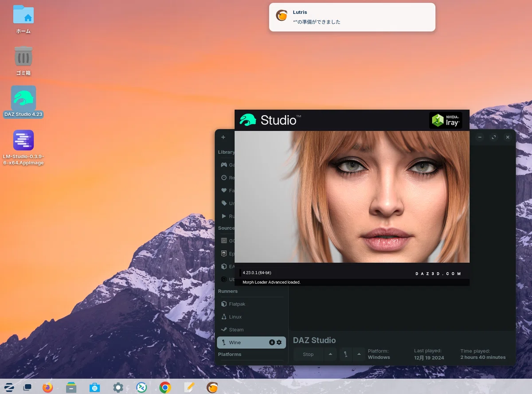Select the Games controller icon in Lutris sidebar
This screenshot has width=532, height=394.
coord(224,165)
